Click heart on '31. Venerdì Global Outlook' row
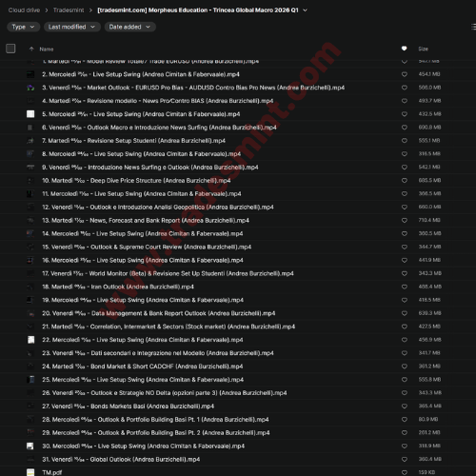 click(x=405, y=460)
